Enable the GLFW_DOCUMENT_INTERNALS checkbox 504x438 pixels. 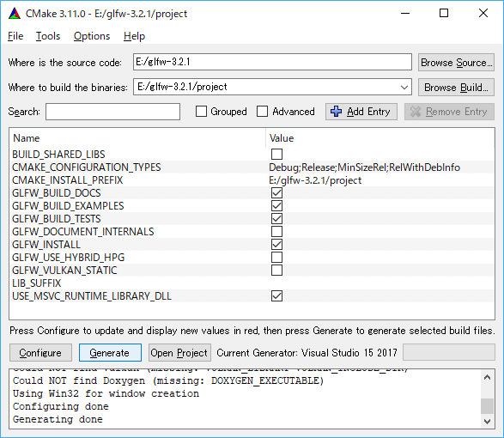tap(276, 232)
